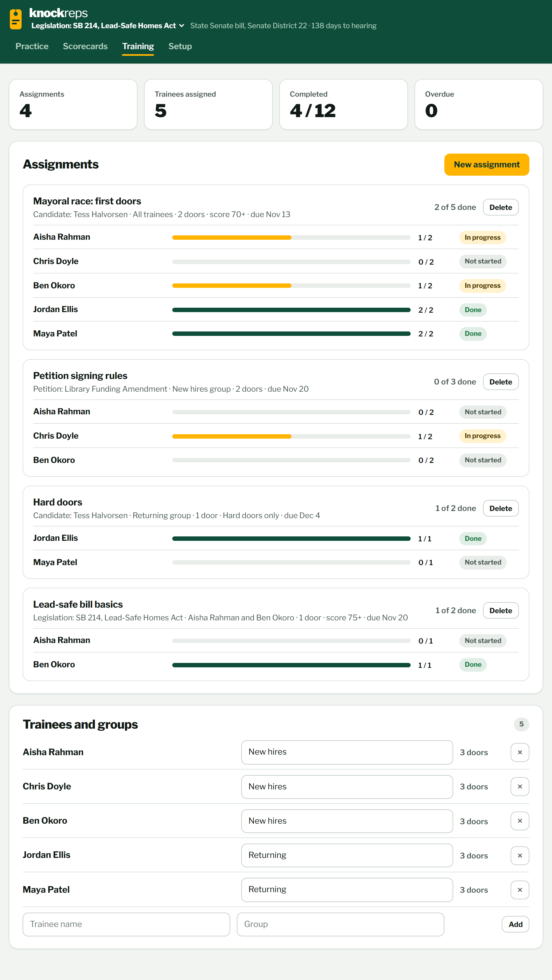Image resolution: width=552 pixels, height=980 pixels.
Task: Remove Aisha Rahman from trainees list
Action: [520, 752]
